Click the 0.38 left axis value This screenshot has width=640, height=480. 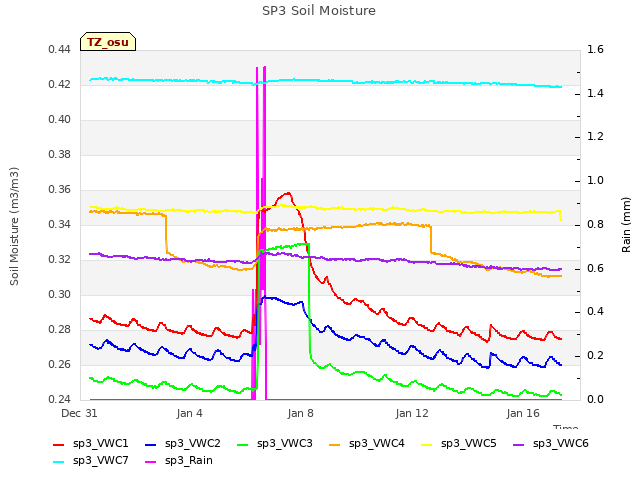[x=59, y=154]
